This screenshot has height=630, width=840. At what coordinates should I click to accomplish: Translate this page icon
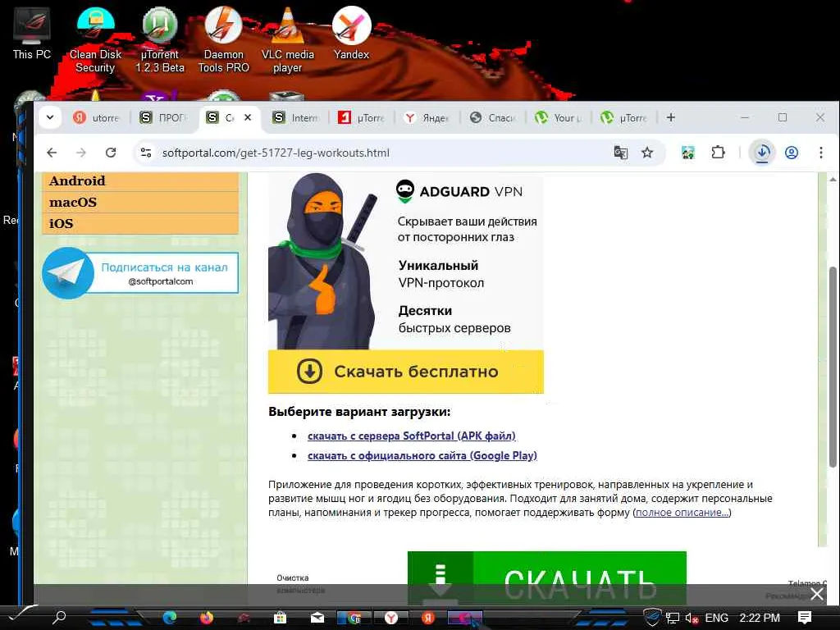(621, 153)
